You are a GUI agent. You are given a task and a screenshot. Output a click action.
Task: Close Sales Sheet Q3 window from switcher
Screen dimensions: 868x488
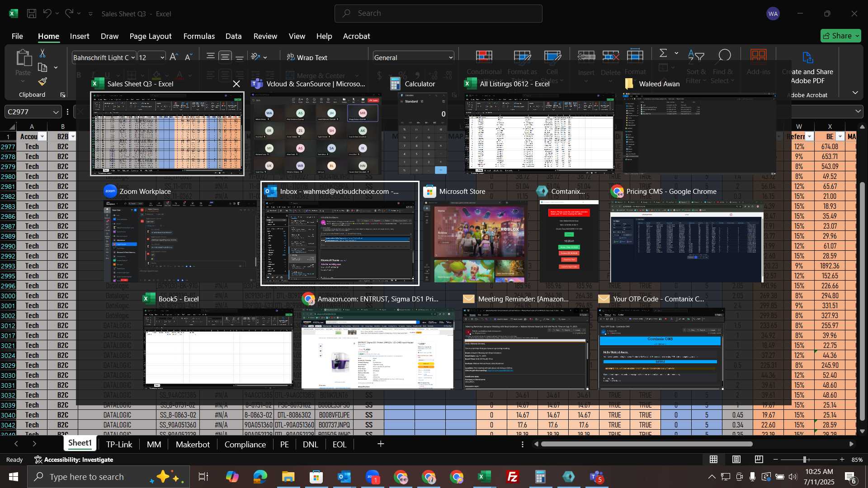236,84
